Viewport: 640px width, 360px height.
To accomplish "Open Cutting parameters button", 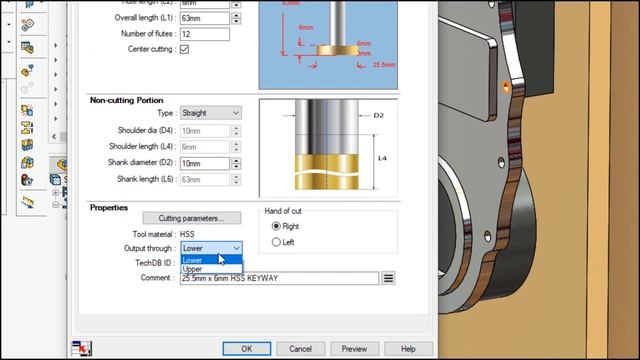I will pos(192,218).
